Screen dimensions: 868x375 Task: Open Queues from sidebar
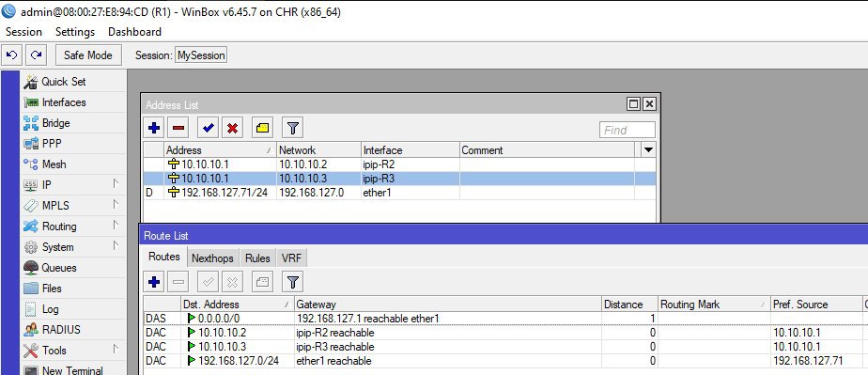pyautogui.click(x=73, y=268)
